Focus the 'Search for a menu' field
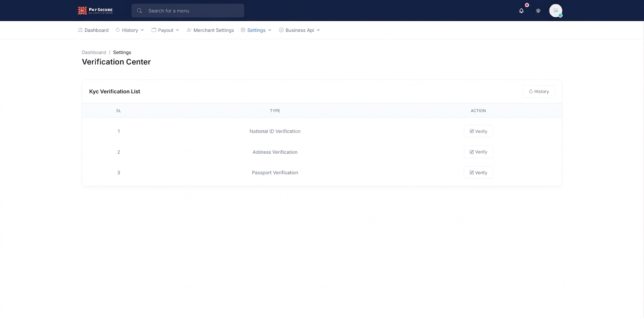Viewport: 644px width, 318px height. click(188, 11)
